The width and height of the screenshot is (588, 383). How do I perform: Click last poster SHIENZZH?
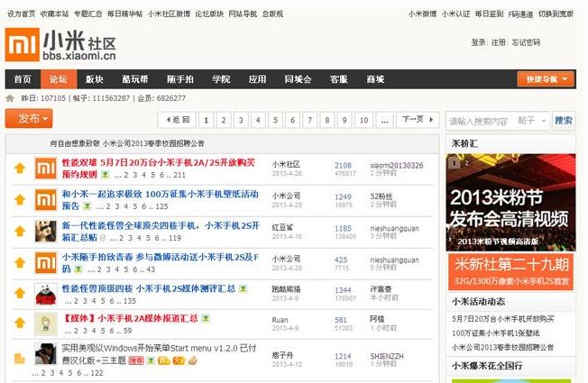tap(387, 356)
